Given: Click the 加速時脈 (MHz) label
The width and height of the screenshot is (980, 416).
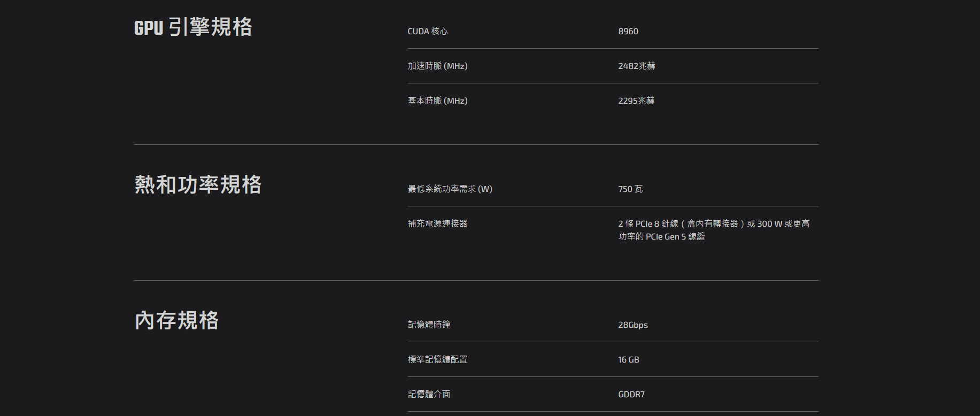Looking at the screenshot, I should point(437,66).
